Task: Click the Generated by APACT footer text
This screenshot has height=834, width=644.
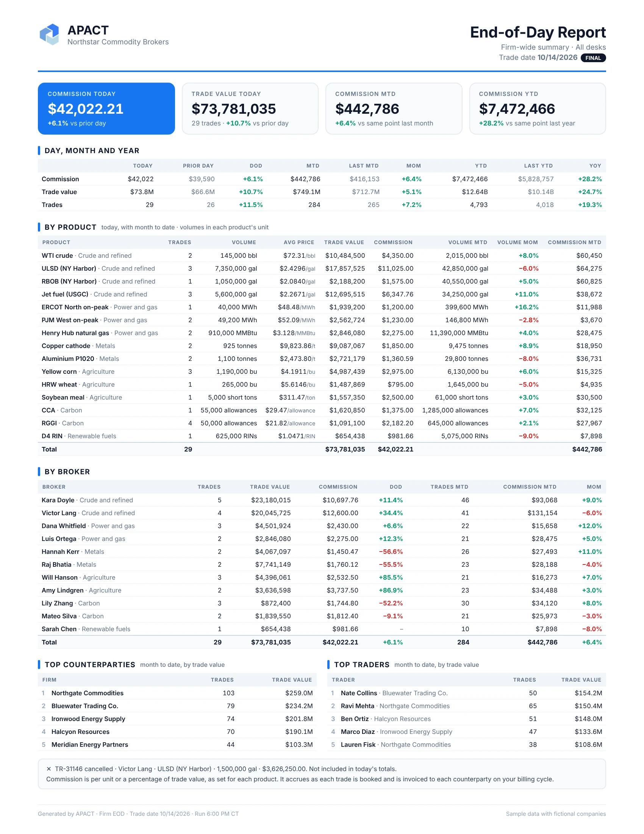Action: [x=138, y=814]
